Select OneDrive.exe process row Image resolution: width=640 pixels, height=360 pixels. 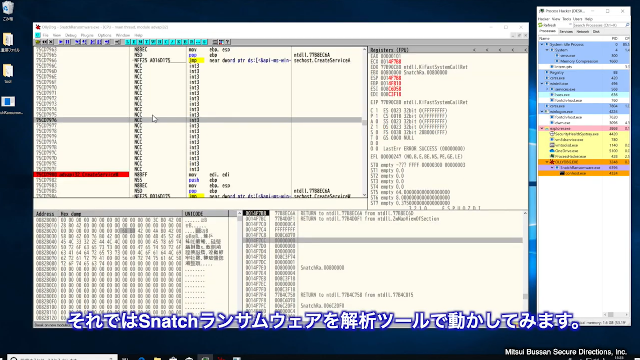tap(584, 151)
